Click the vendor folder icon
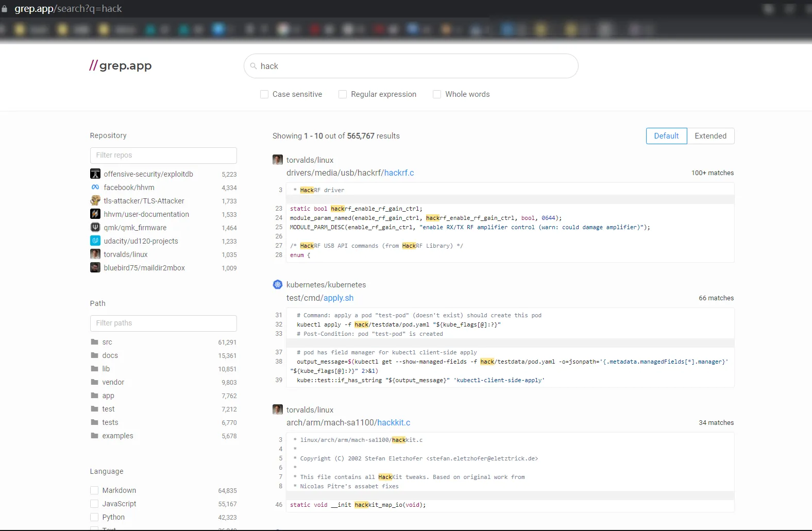The height and width of the screenshot is (531, 812). (x=94, y=382)
